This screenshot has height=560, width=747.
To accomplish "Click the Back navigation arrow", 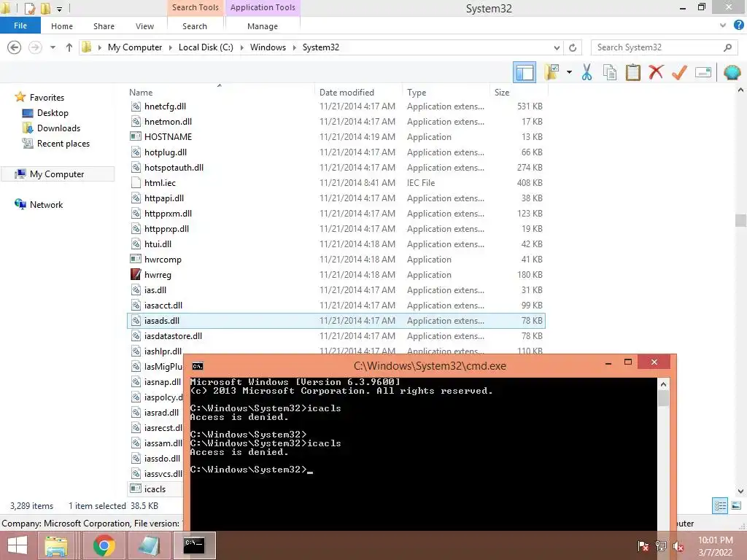I will pyautogui.click(x=15, y=47).
